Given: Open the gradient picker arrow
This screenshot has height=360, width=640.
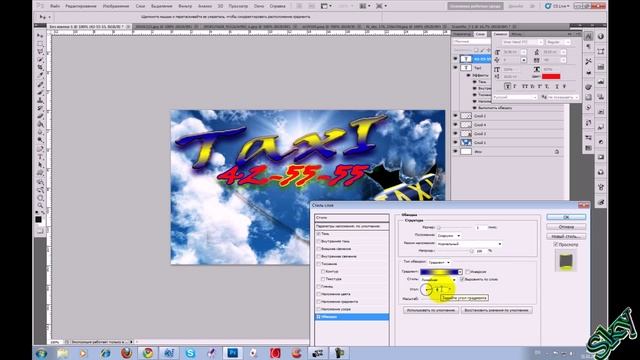Looking at the screenshot, I should coord(460,272).
